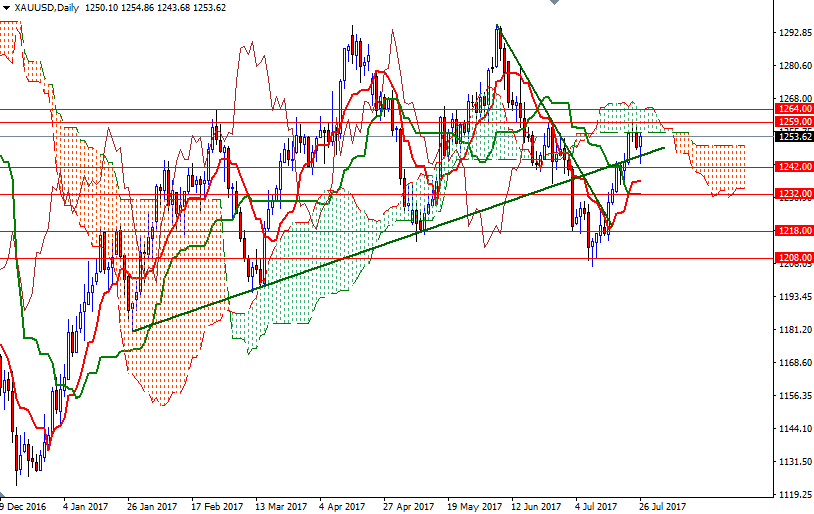Click the chart shift marker triangle at top
Screen dimensions: 814x514
click(x=554, y=2)
